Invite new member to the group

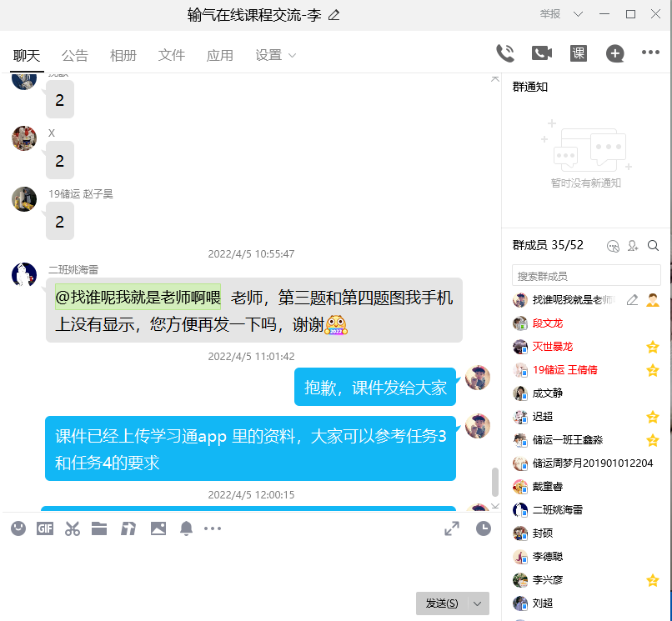point(633,245)
